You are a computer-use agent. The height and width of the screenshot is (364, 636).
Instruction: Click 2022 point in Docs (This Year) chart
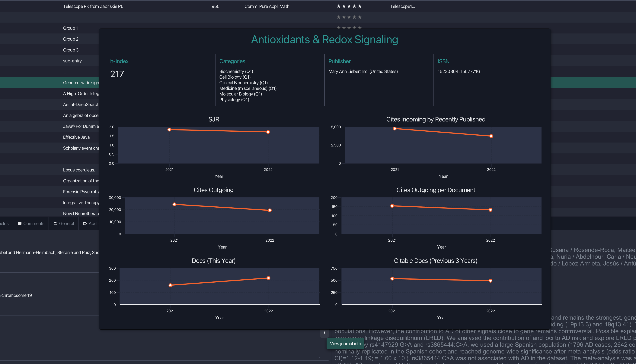pos(268,278)
